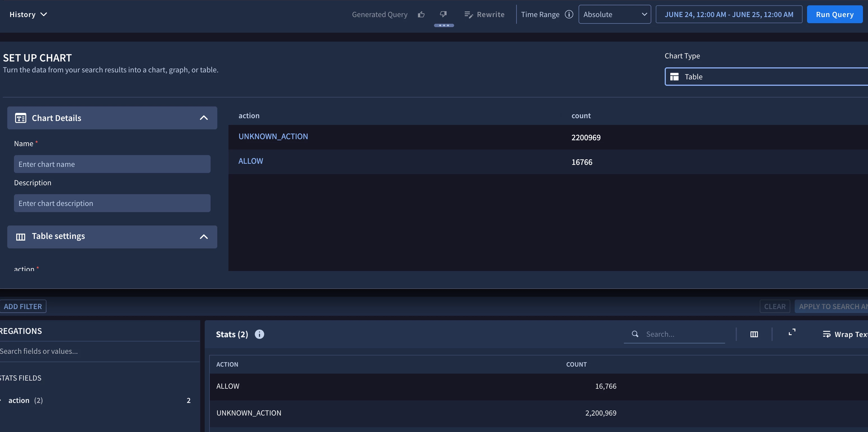This screenshot has height=432, width=868.
Task: Click the Stats search magnifier icon
Action: 635,334
